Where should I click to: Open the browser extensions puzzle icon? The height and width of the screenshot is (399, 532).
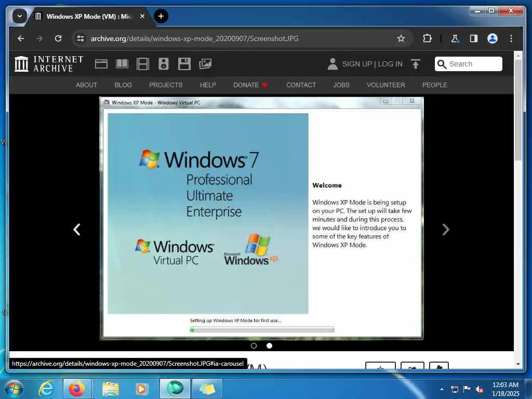click(427, 38)
